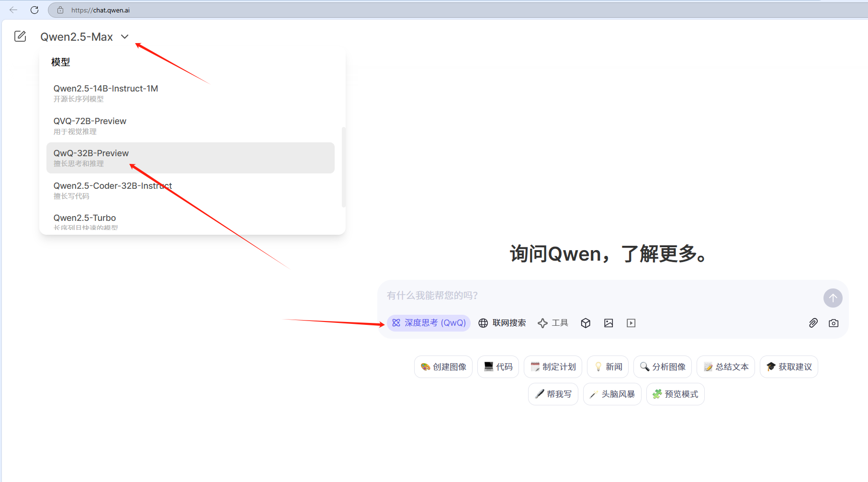Toggle 深度思考 (QwQ) mode
The width and height of the screenshot is (868, 482).
click(428, 323)
